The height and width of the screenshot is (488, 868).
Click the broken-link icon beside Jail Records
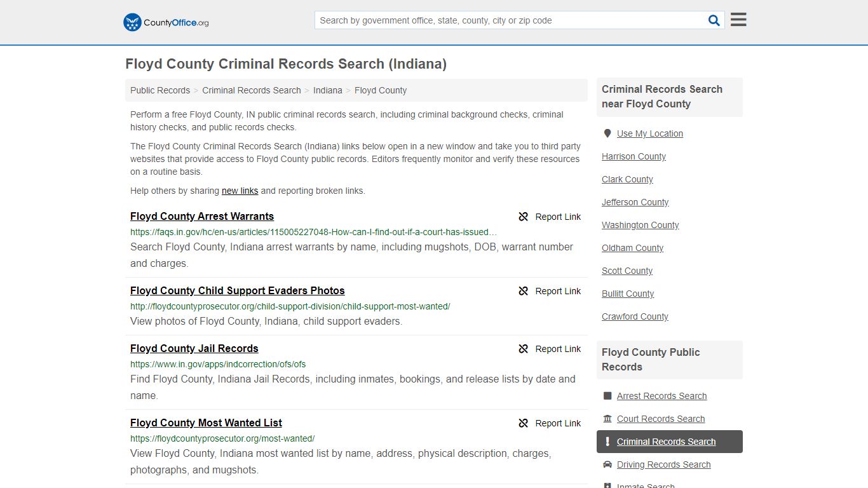(x=524, y=349)
